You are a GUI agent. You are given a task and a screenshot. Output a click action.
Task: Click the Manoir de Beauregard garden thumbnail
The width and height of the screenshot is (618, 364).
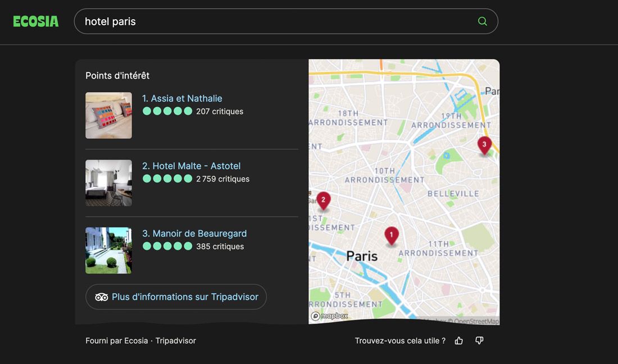[x=109, y=250]
